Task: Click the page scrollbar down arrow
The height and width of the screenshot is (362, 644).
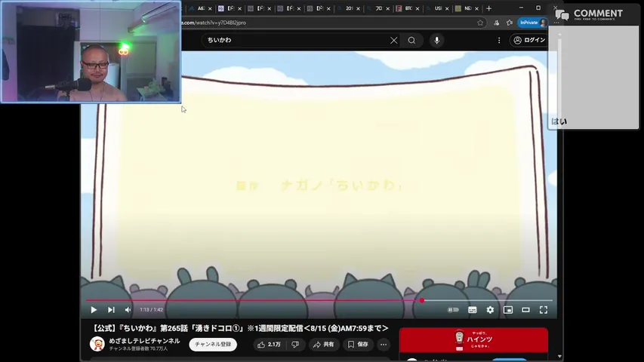Action: 559,356
